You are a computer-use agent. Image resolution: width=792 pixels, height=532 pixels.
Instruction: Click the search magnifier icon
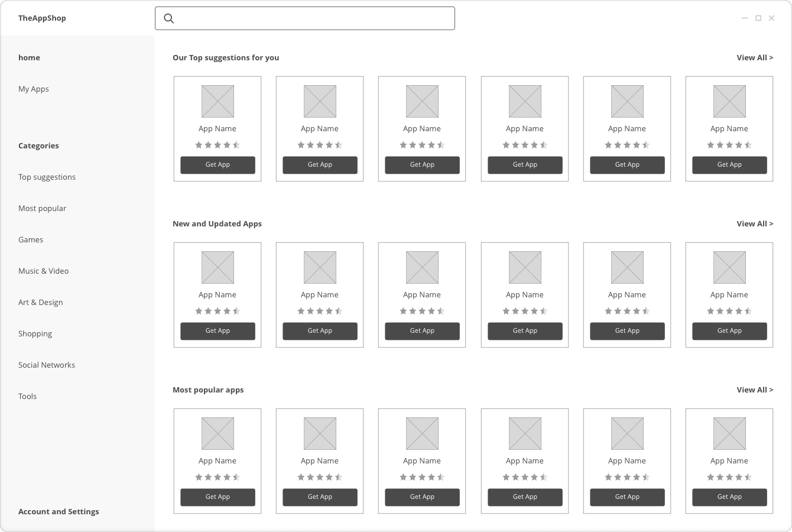[169, 18]
